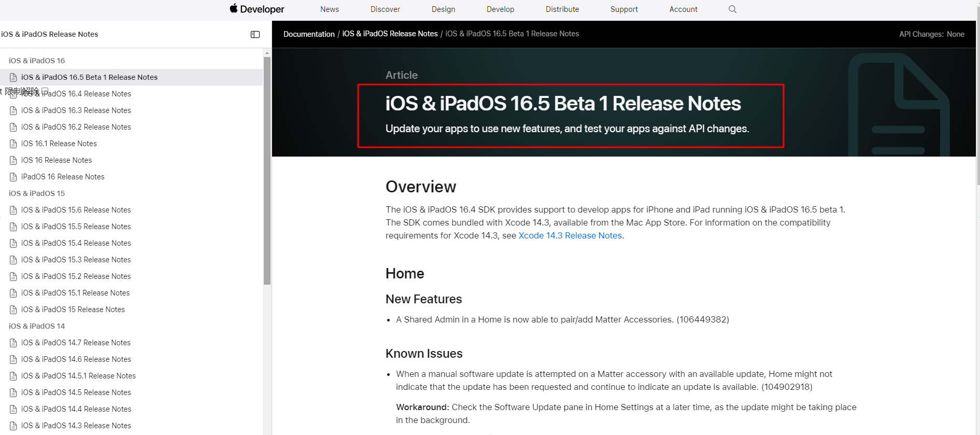Open Distribute in top navigation
Viewport: 980px width, 435px height.
click(562, 9)
